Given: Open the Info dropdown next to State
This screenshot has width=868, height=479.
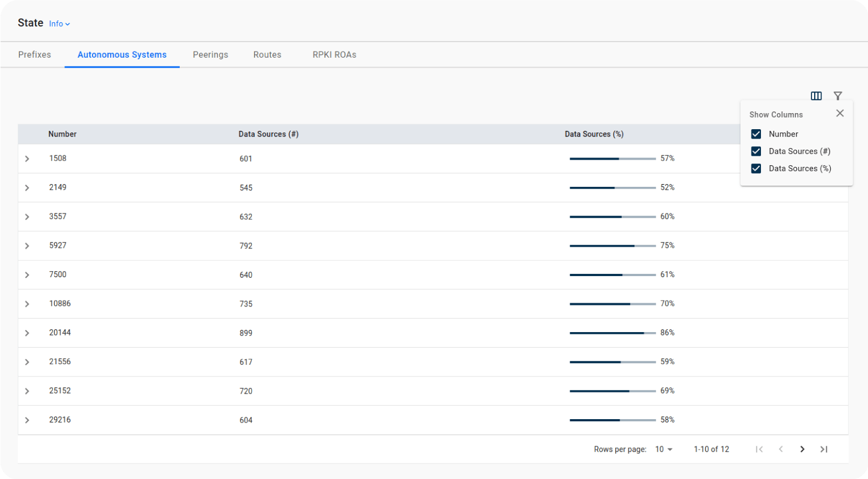Looking at the screenshot, I should (59, 24).
